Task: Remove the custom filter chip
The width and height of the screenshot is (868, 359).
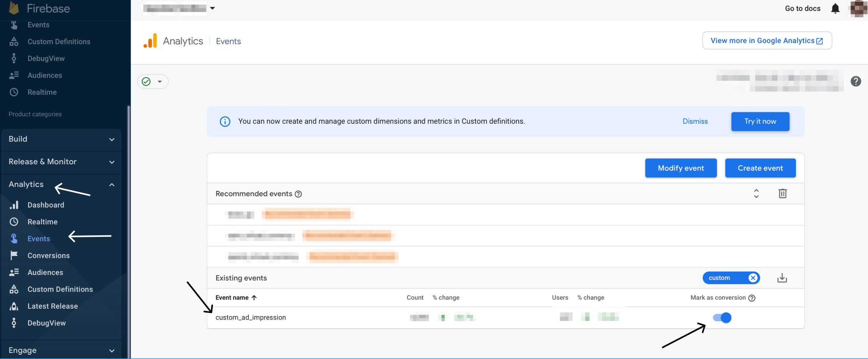Action: click(x=753, y=278)
